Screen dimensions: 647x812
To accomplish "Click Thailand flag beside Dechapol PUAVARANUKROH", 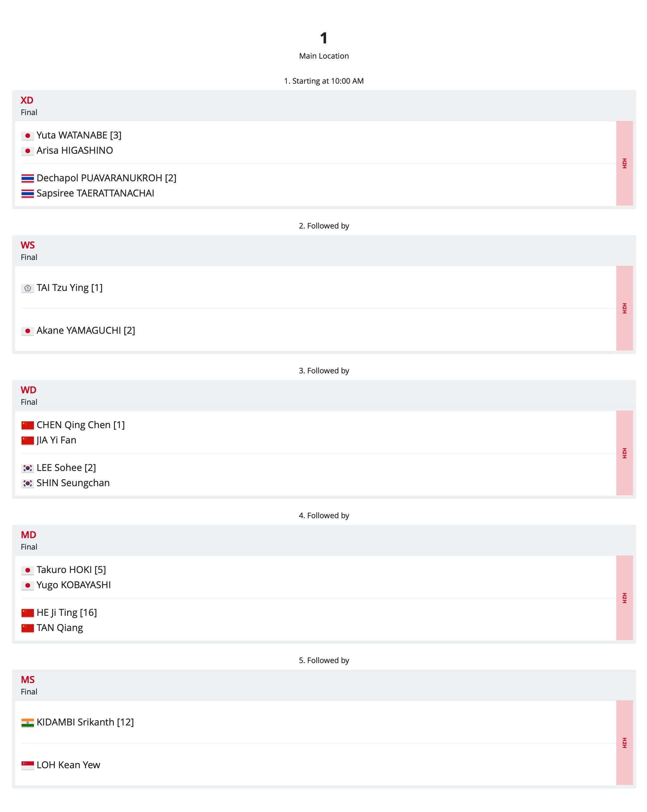I will pyautogui.click(x=28, y=178).
